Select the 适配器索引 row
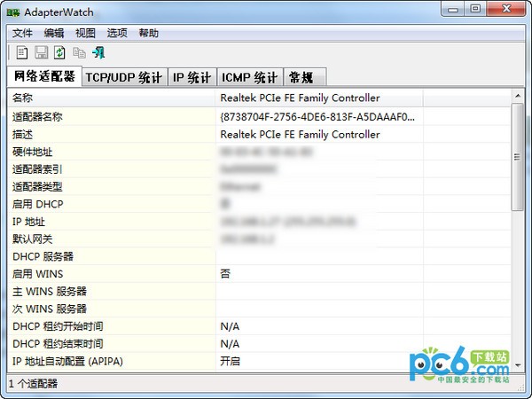 point(259,169)
